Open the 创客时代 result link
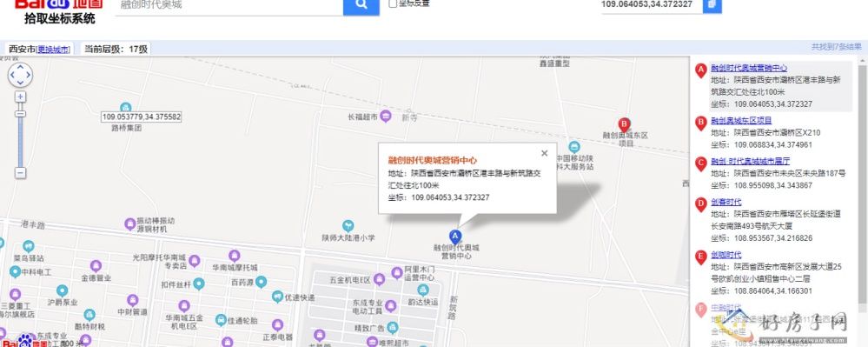This screenshot has width=868, height=347. pos(726,203)
